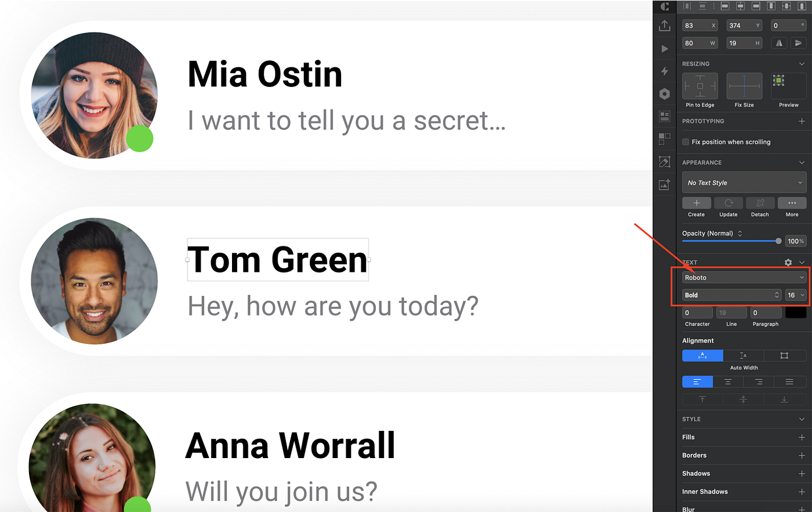Select center text alignment

coord(728,382)
